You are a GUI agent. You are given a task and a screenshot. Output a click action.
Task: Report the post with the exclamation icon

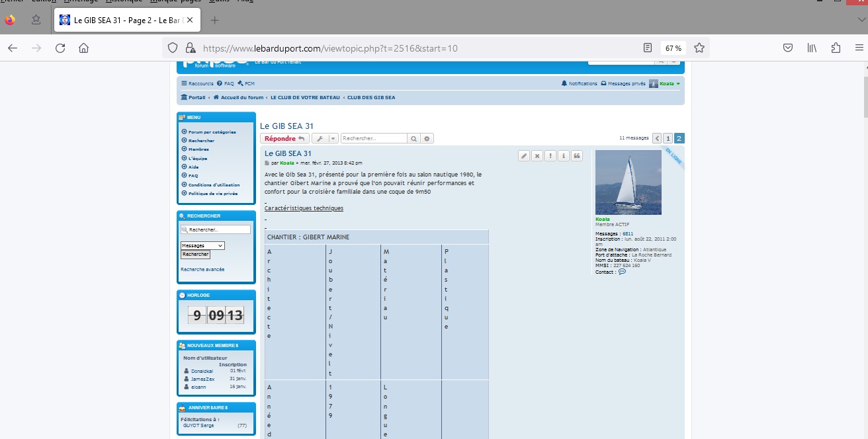(x=550, y=155)
